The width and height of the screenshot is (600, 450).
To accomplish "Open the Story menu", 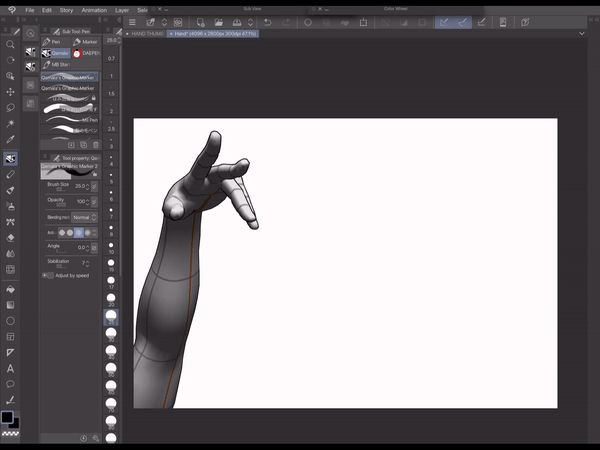I will coord(66,10).
